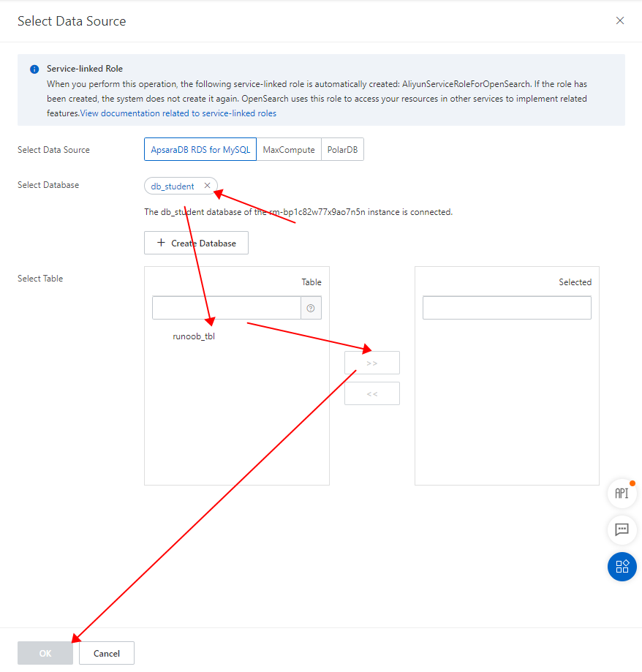This screenshot has width=642, height=672.
Task: Close the Select Data Source dialog
Action: pyautogui.click(x=620, y=20)
